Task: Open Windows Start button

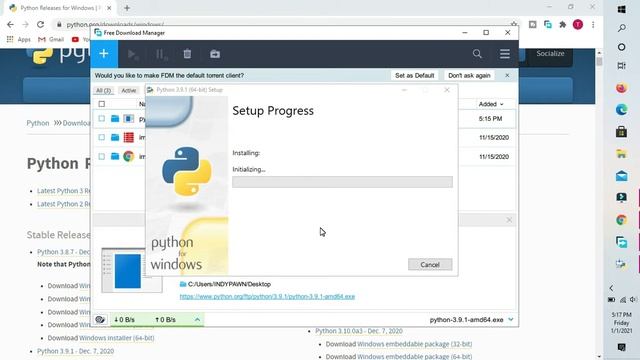Action: [x=622, y=9]
